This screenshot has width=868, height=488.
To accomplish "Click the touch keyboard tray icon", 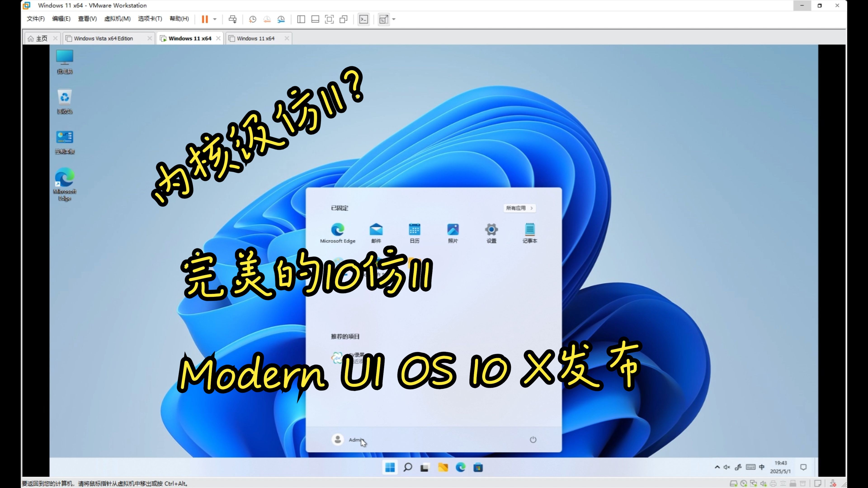I will click(751, 467).
